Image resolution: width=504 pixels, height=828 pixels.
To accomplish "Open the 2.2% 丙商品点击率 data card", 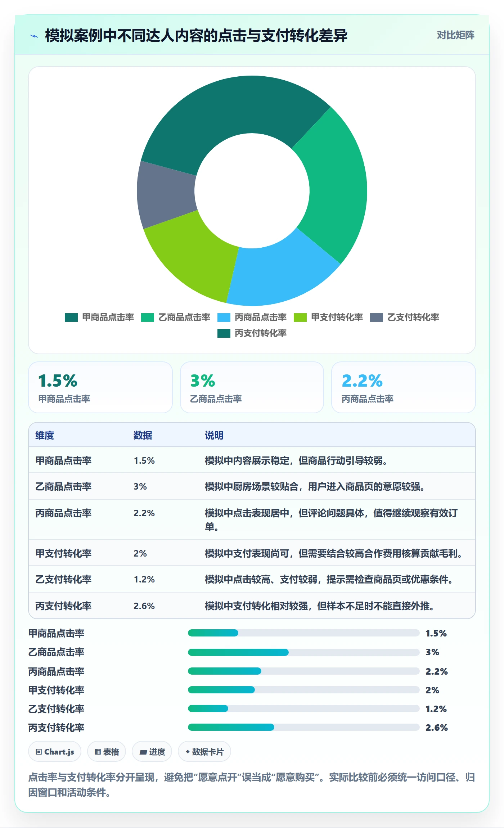I will pos(404,387).
